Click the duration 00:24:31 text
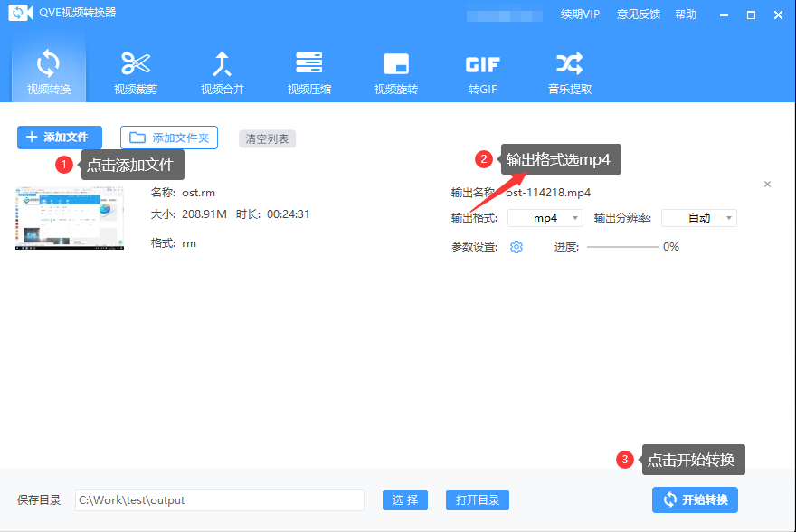 pos(288,214)
